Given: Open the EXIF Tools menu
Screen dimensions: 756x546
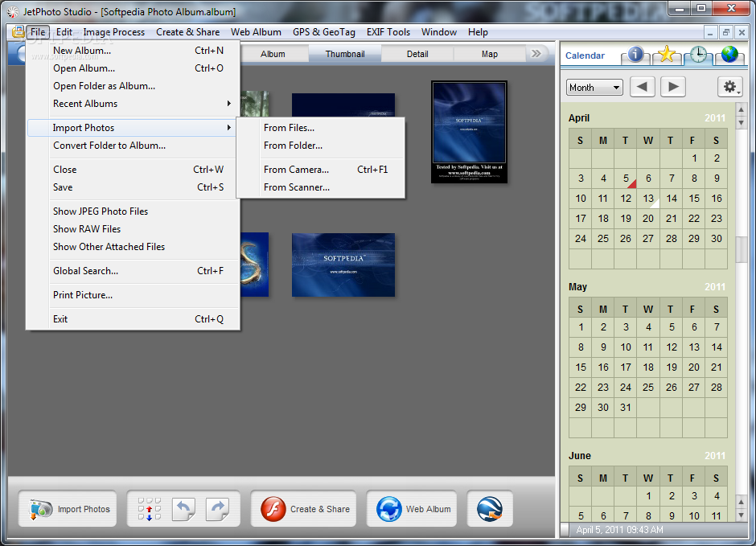Looking at the screenshot, I should tap(388, 32).
